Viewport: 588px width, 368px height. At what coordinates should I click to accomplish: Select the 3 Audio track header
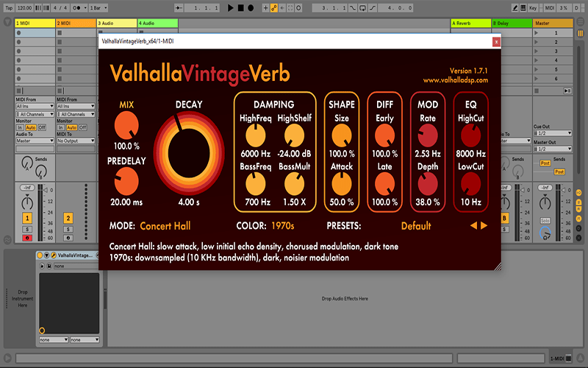point(117,23)
